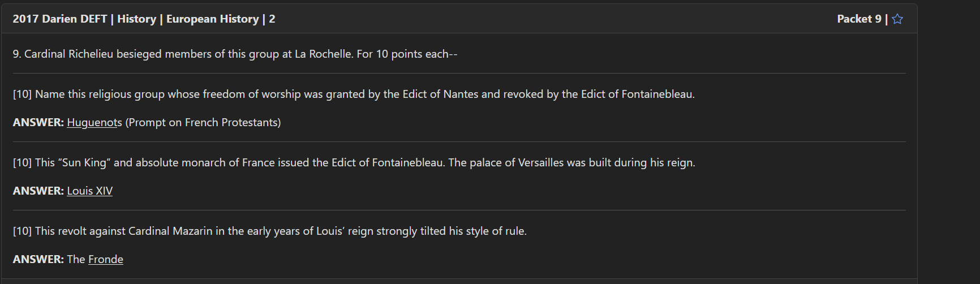Viewport: 980px width, 284px height.
Task: Click the "Sun King" bonus part text
Action: (364, 163)
